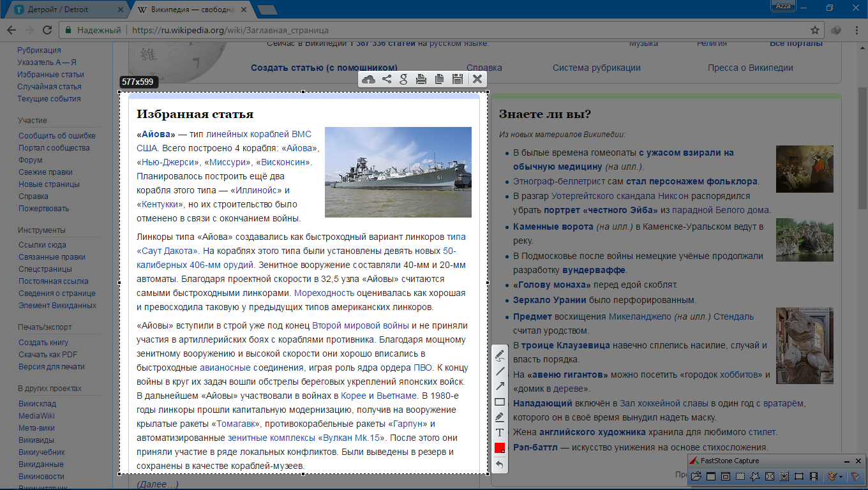Viewport: 868px width, 490px height.
Task: Capture rectangular region in FastStone
Action: pyautogui.click(x=740, y=476)
